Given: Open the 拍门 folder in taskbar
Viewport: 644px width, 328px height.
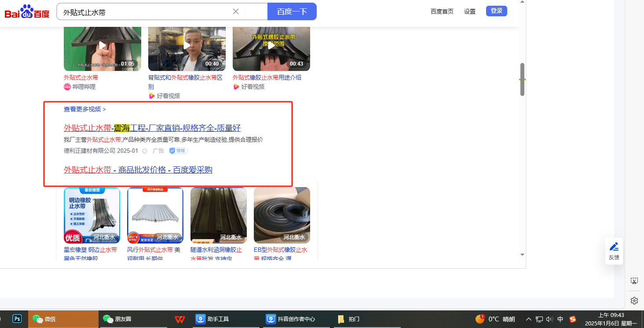Looking at the screenshot, I should coord(367,319).
